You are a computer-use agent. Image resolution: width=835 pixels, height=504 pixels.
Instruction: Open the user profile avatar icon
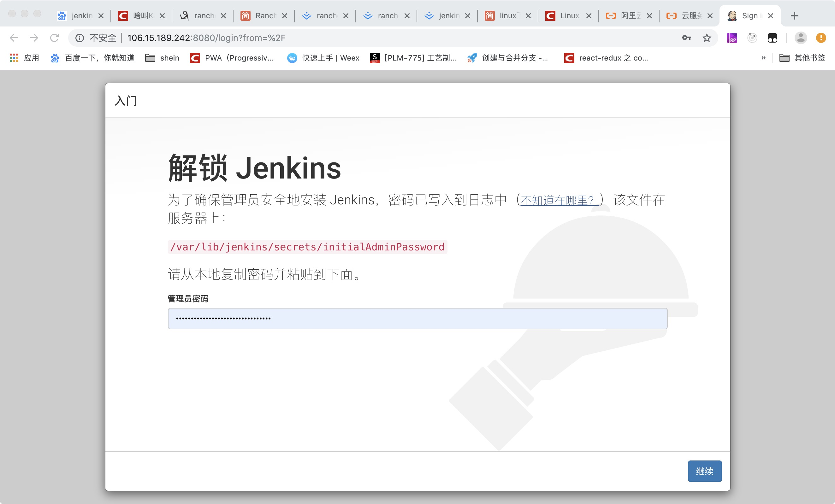pyautogui.click(x=800, y=38)
